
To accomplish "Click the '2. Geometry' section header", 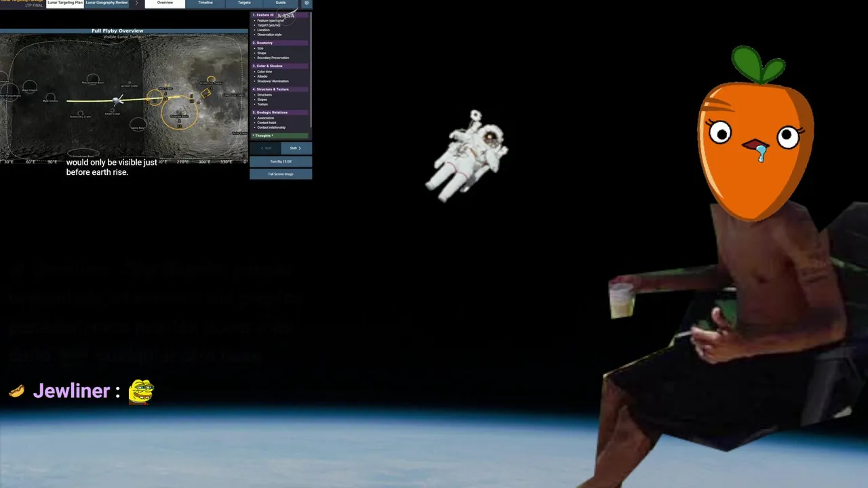I will (x=280, y=43).
